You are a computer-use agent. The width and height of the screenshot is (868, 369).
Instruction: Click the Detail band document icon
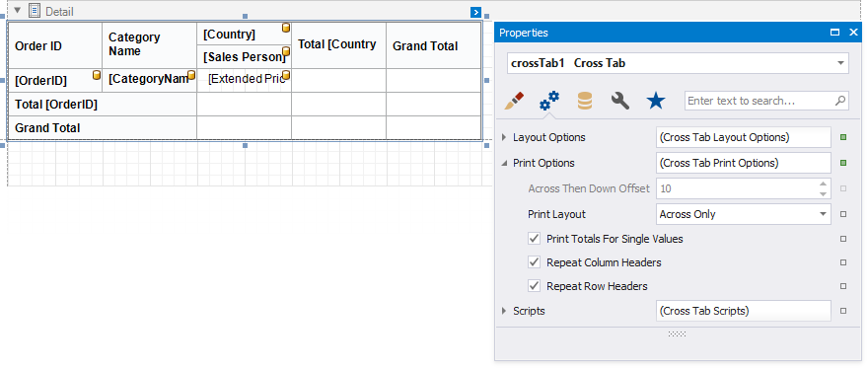pyautogui.click(x=35, y=11)
